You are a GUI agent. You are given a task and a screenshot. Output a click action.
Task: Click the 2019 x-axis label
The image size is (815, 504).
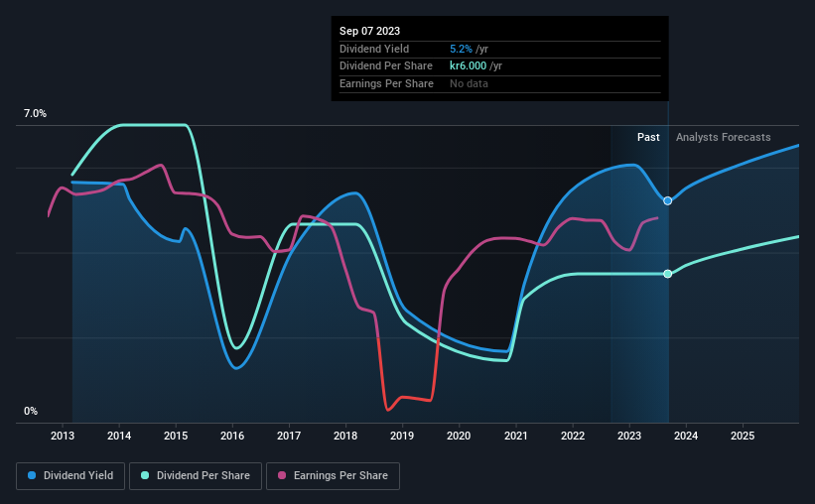[x=402, y=436]
